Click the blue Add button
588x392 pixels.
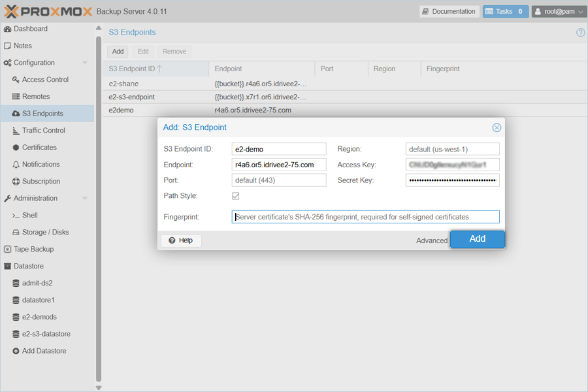point(477,239)
